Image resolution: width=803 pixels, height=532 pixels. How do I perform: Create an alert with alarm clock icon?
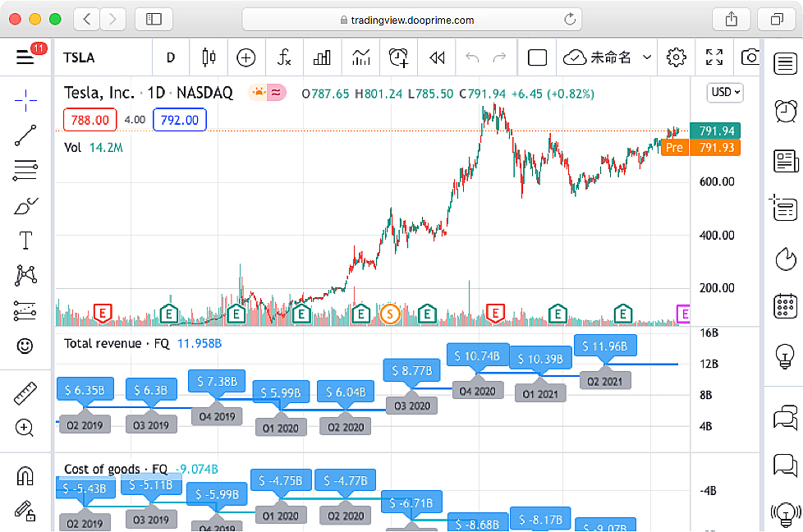pyautogui.click(x=399, y=57)
